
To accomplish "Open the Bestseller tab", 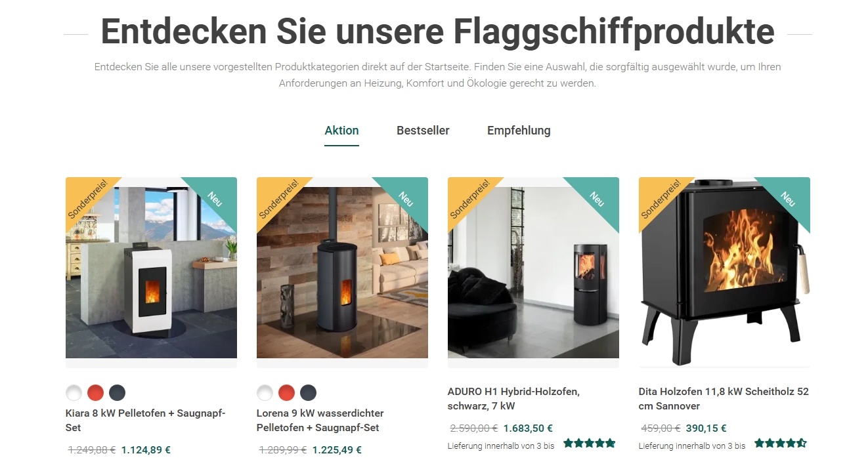I will point(423,131).
